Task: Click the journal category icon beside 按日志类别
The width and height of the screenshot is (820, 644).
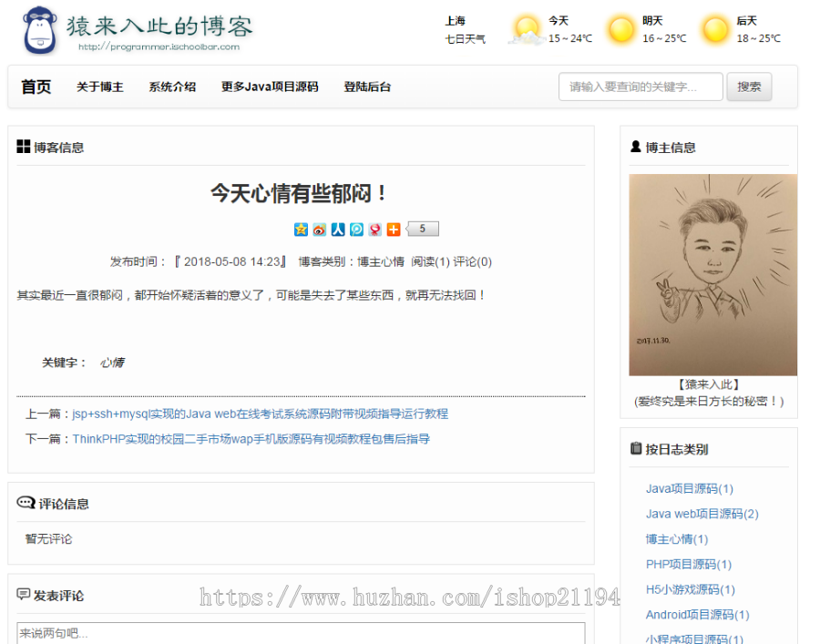Action: (x=635, y=448)
